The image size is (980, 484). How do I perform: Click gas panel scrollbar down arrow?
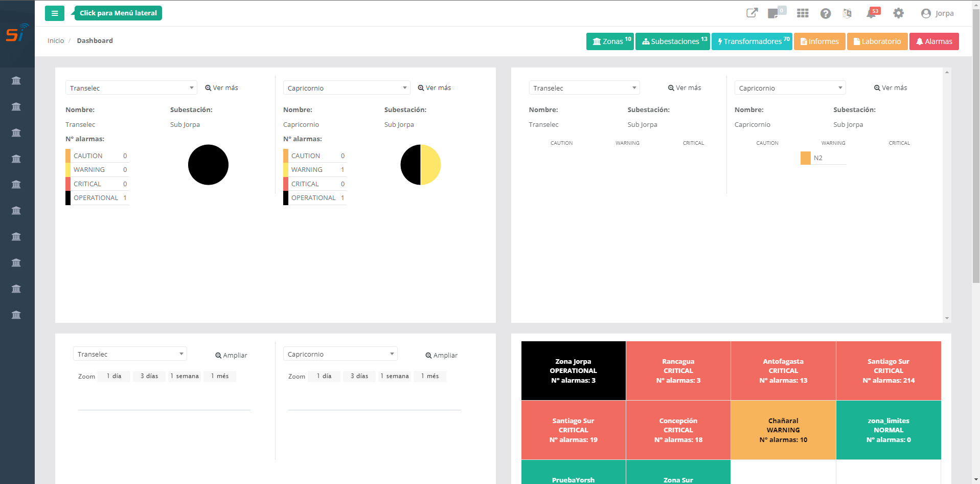(947, 318)
